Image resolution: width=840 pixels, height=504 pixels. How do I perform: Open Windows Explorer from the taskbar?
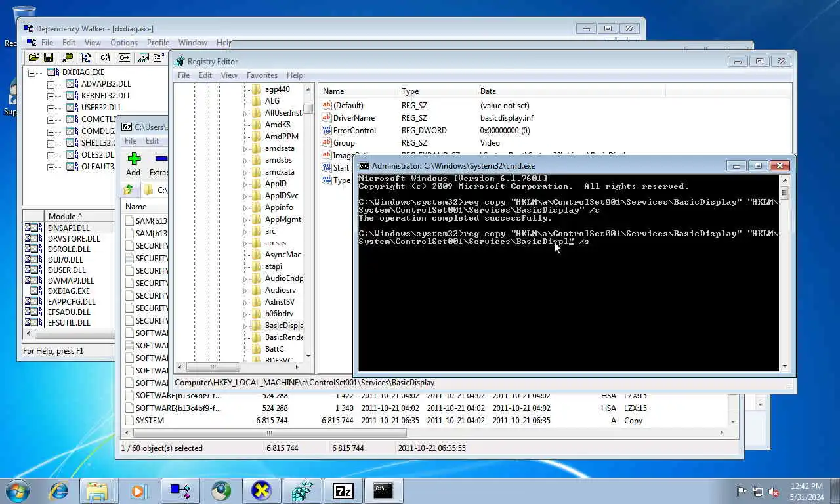click(97, 490)
